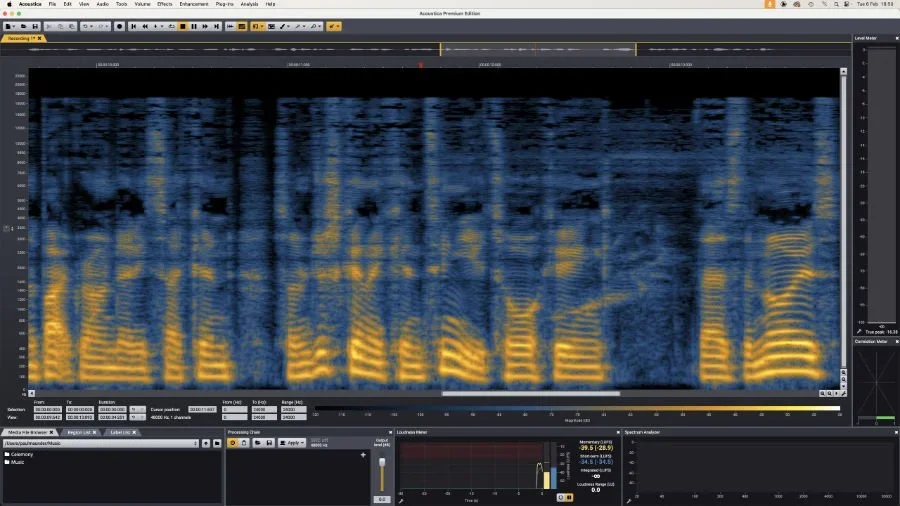This screenshot has height=506, width=900.
Task: Click the Loudness Meter reset button
Action: click(560, 497)
